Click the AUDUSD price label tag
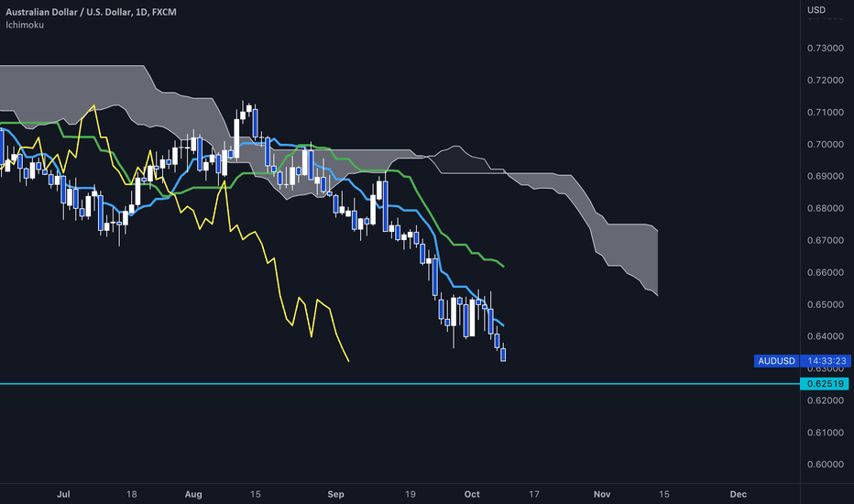 (x=776, y=361)
